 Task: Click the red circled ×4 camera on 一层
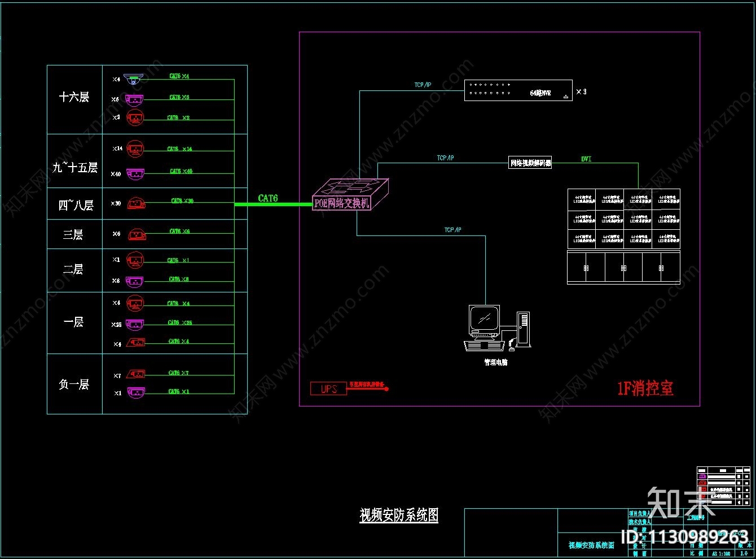coord(135,303)
